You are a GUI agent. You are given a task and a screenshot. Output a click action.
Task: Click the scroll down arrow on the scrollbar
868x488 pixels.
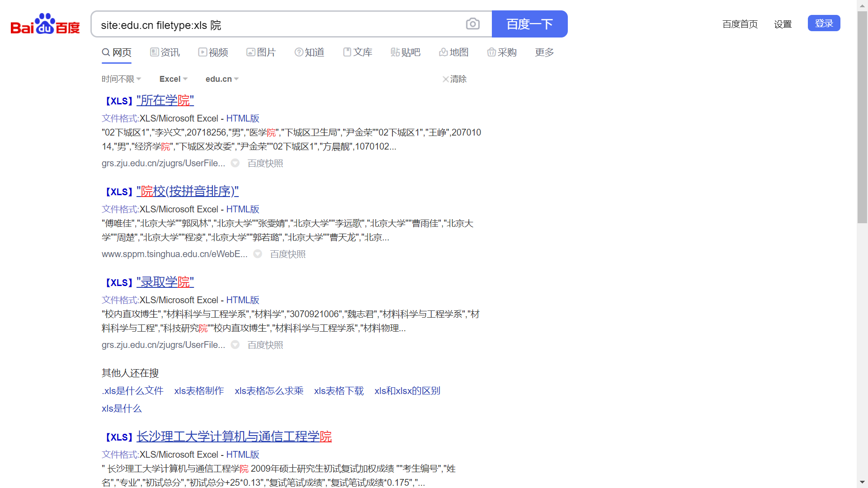click(x=862, y=483)
